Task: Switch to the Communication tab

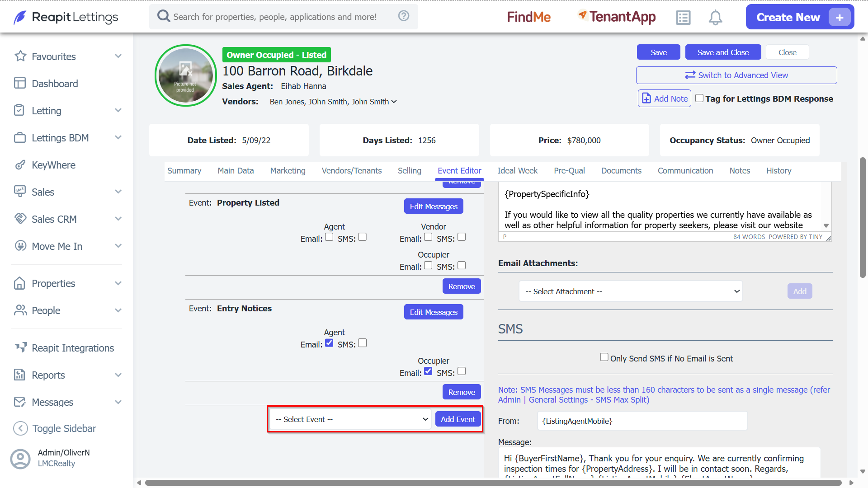Action: coord(685,171)
